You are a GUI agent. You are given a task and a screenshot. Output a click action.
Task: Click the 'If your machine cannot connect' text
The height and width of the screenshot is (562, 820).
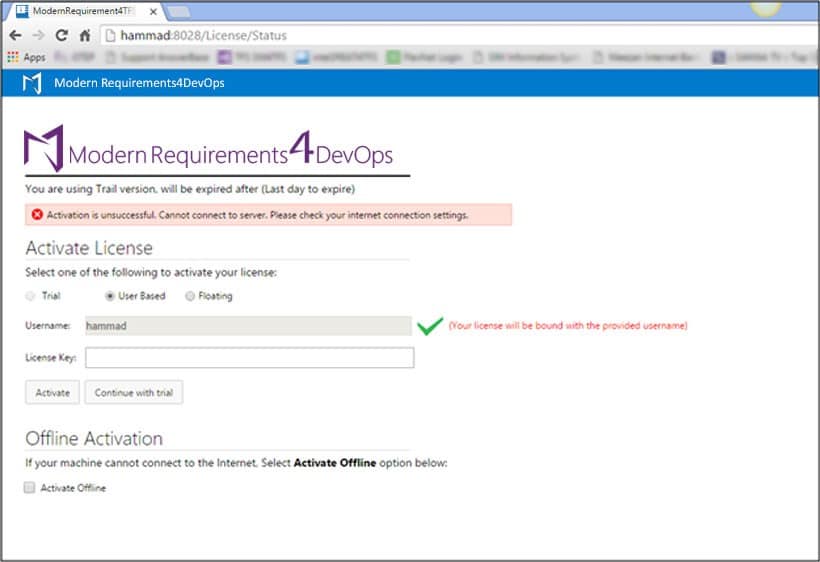tap(236, 463)
